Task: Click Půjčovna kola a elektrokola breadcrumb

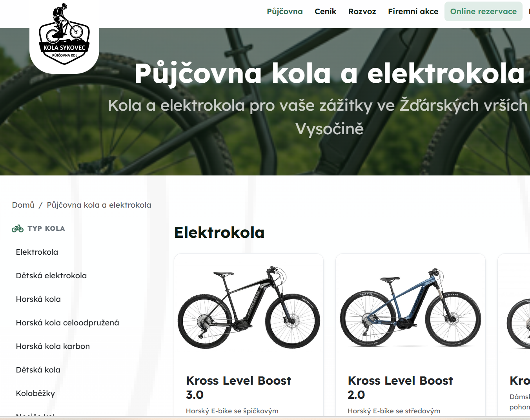Action: click(99, 205)
